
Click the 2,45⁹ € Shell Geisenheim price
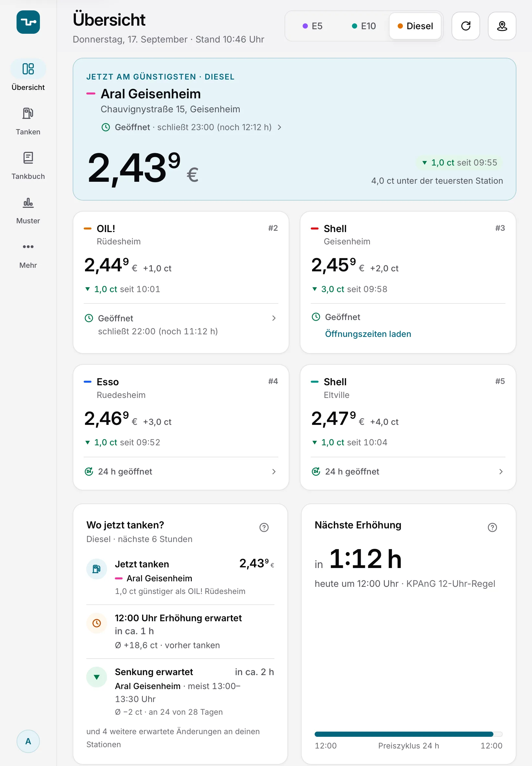pos(338,266)
